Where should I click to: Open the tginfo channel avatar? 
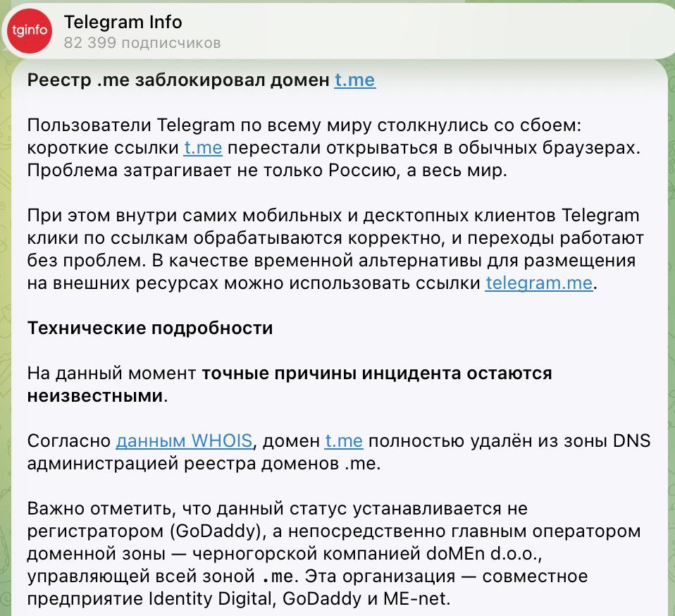(30, 30)
